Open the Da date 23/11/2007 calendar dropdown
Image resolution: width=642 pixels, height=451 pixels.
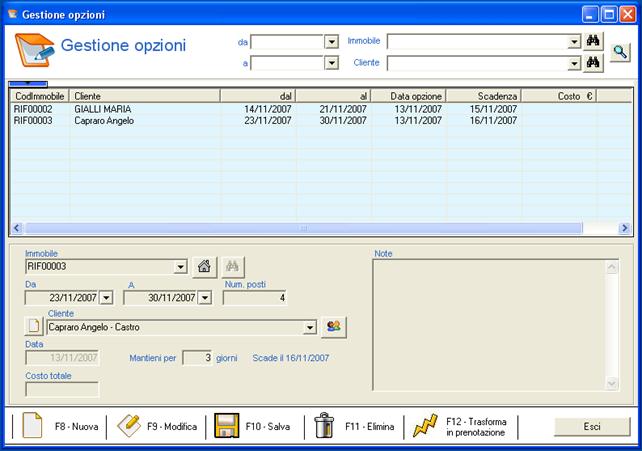point(106,298)
